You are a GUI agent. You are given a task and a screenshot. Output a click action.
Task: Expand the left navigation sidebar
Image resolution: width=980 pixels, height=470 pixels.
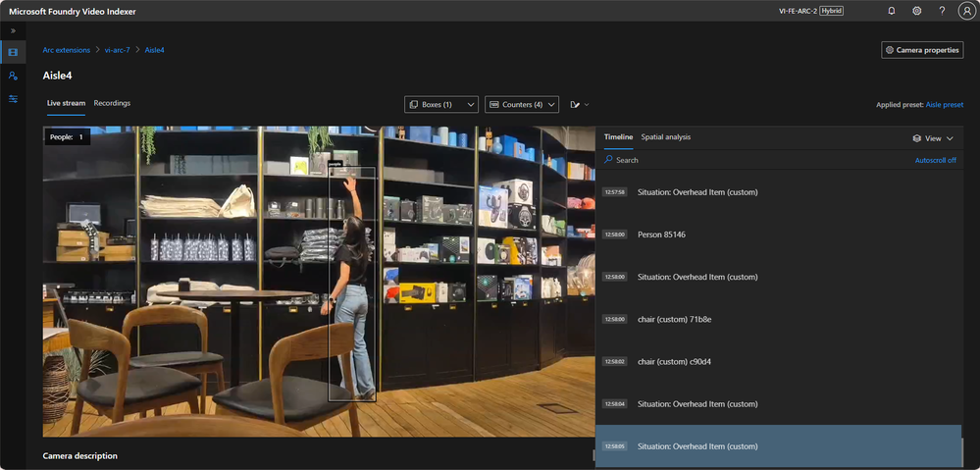coord(13,30)
